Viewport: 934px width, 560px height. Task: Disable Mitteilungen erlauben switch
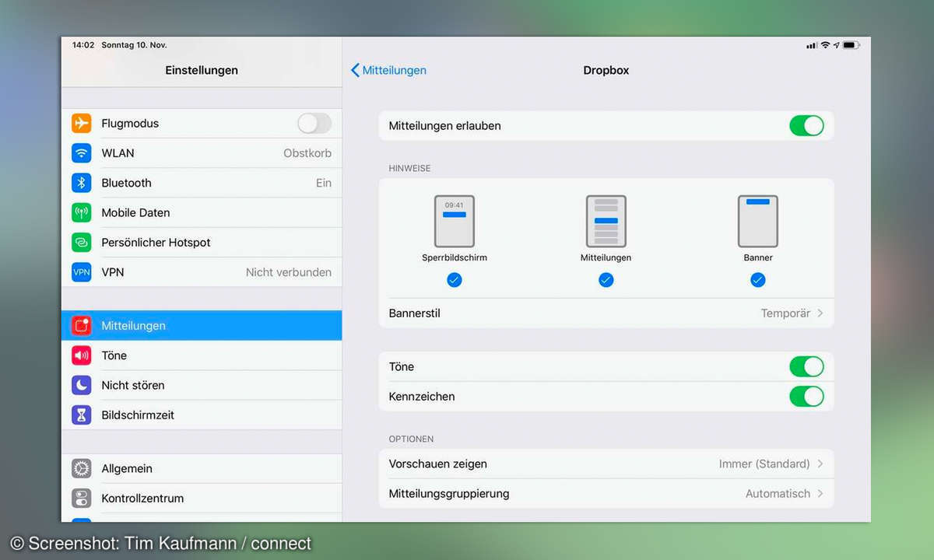[x=806, y=125]
